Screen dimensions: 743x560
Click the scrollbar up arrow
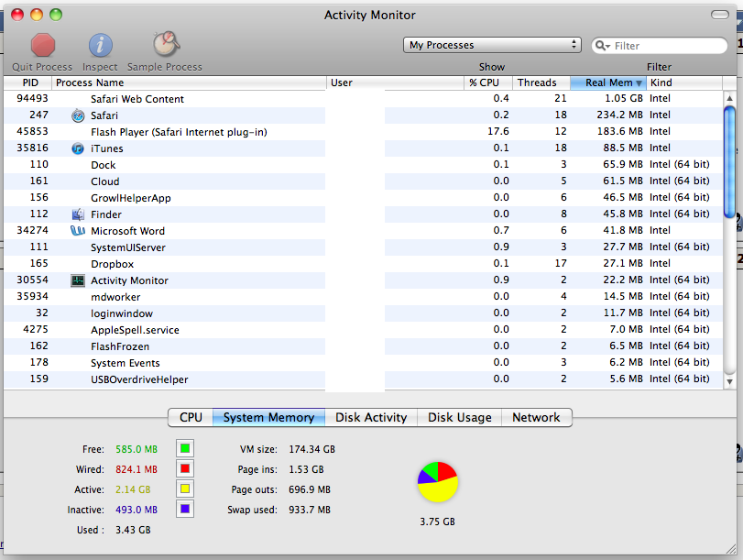(x=730, y=99)
